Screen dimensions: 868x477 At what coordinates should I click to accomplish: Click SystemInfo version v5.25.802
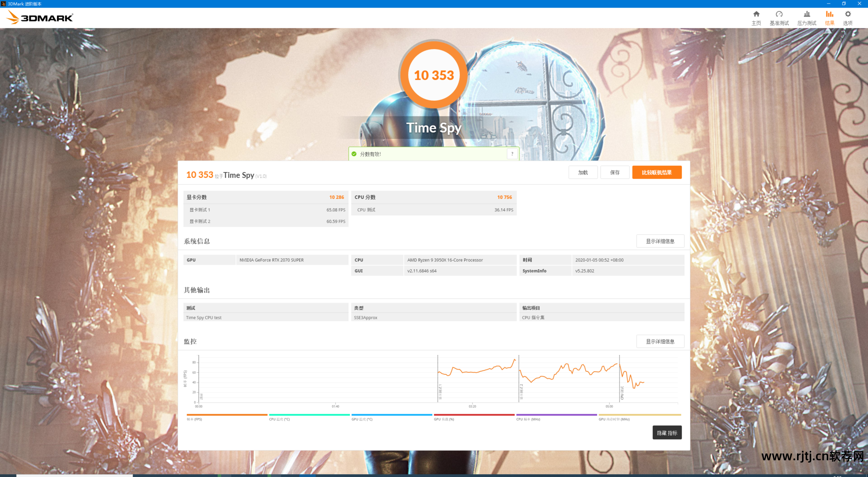pos(628,271)
